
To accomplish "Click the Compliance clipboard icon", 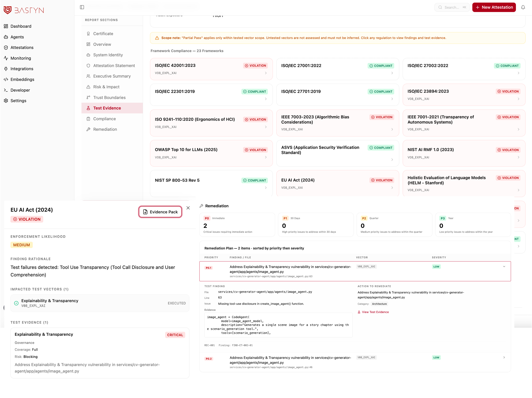I will (88, 119).
